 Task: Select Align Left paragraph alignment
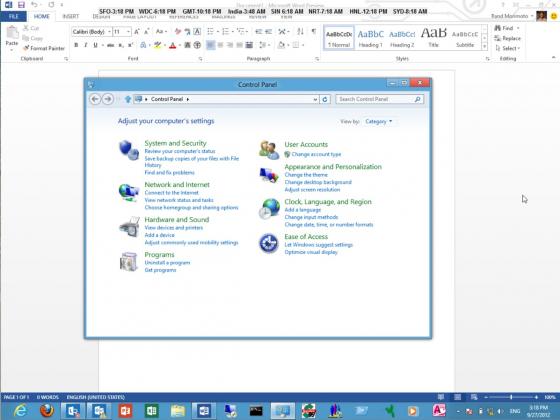pyautogui.click(x=211, y=45)
